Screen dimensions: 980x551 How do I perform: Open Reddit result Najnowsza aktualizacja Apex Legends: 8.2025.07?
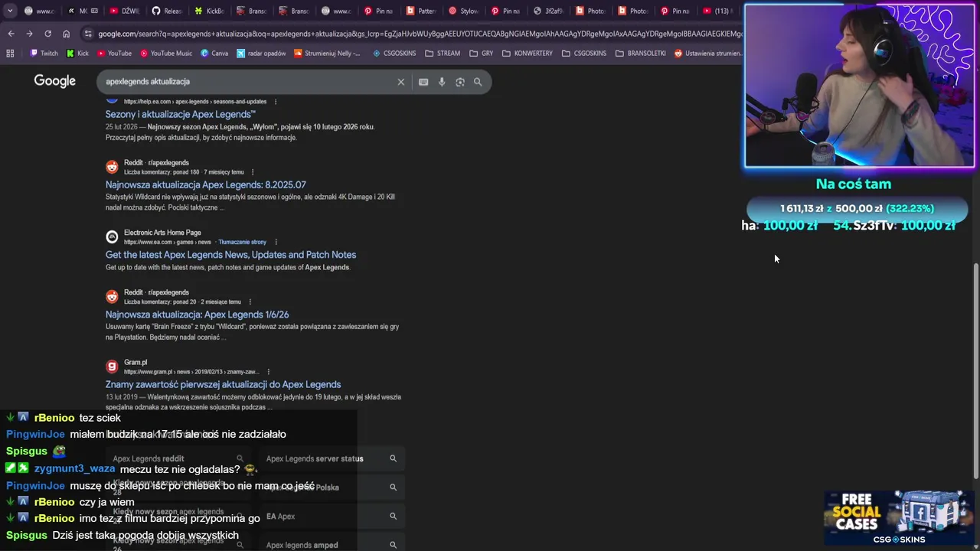[205, 184]
